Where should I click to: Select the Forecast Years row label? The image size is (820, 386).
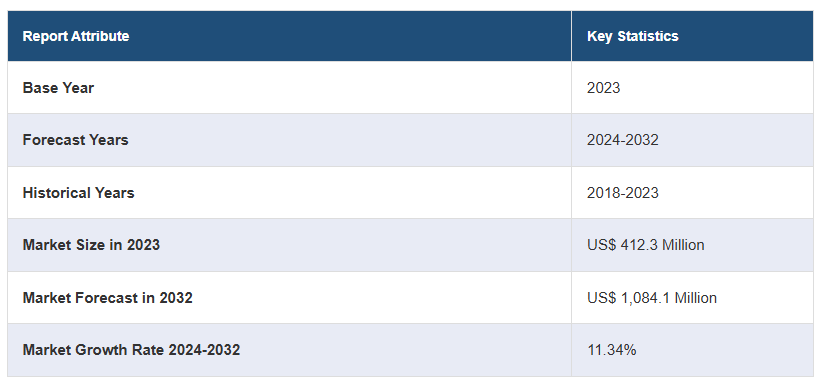click(x=75, y=140)
